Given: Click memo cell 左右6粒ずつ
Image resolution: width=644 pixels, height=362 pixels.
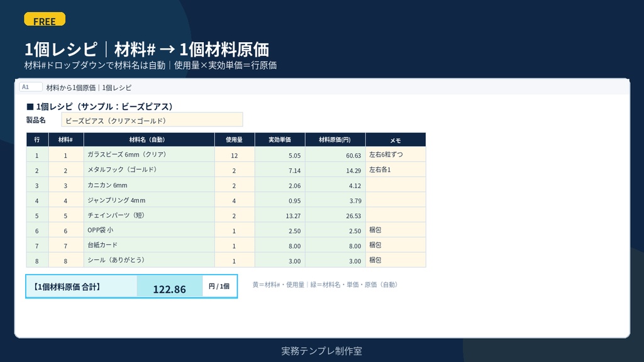Looking at the screenshot, I should coord(396,155).
